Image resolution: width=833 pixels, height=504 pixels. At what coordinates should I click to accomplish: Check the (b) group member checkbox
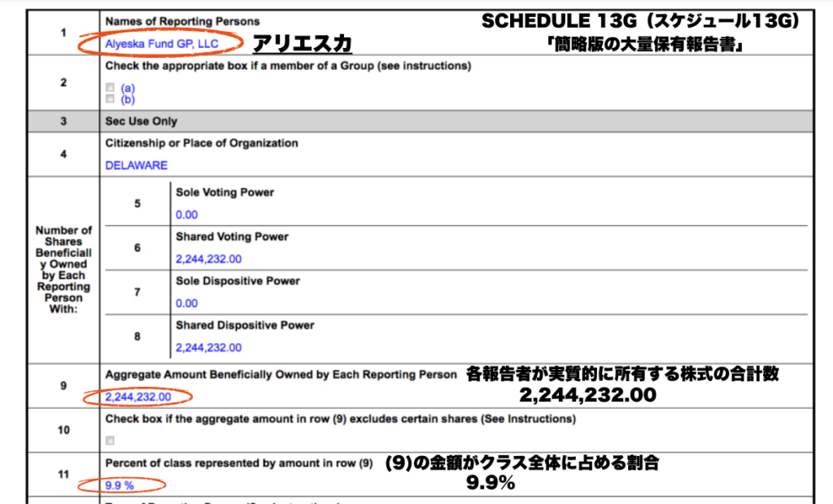tap(110, 99)
